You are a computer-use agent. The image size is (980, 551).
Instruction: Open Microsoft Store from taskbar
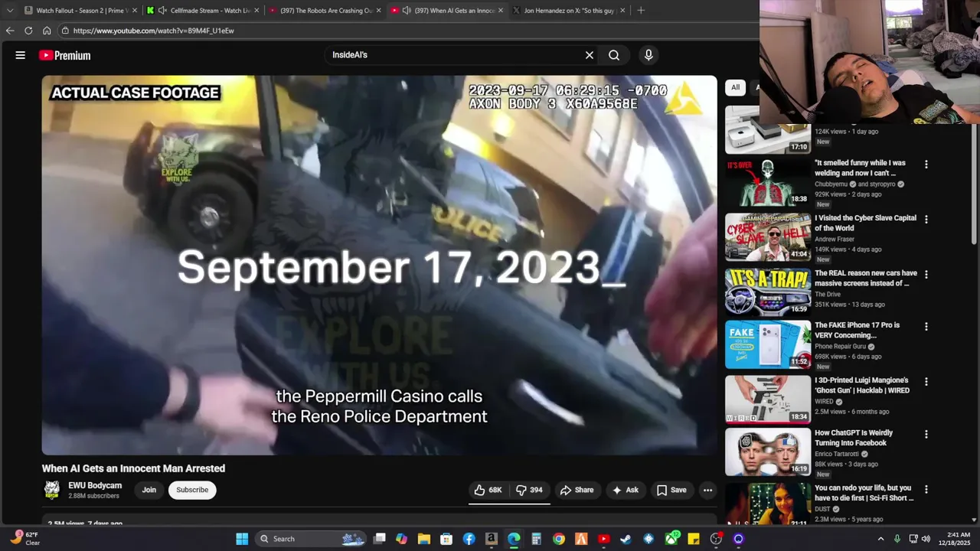coord(446,539)
